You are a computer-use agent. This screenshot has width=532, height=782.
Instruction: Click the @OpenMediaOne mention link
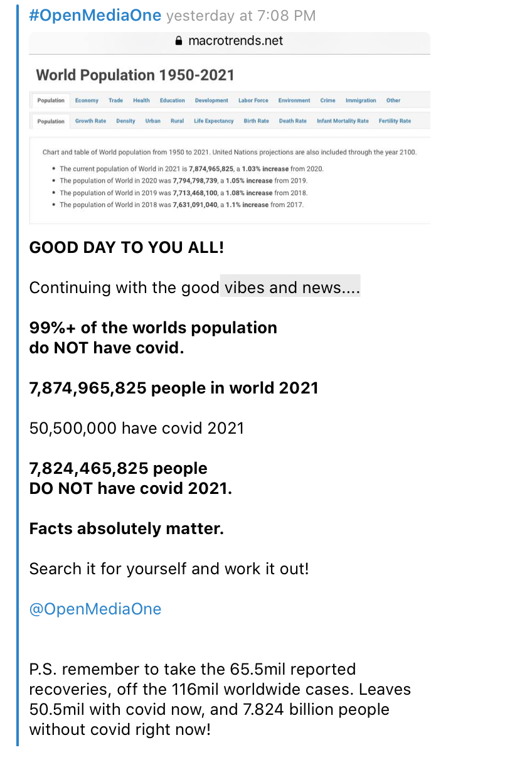click(95, 609)
